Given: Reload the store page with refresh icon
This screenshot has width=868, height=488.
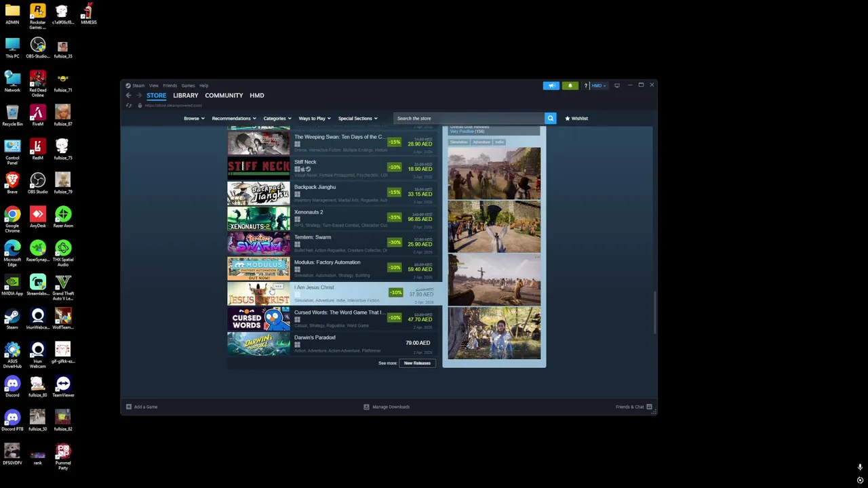Looking at the screenshot, I should 128,105.
